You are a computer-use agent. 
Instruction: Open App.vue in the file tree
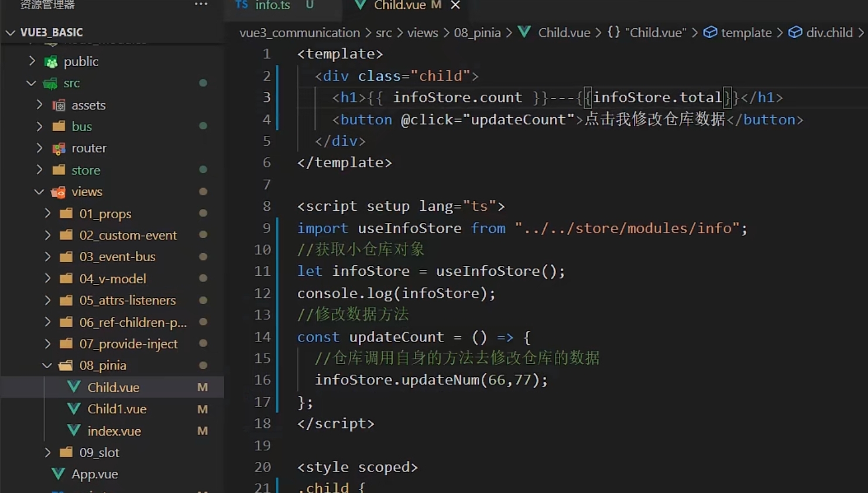95,474
